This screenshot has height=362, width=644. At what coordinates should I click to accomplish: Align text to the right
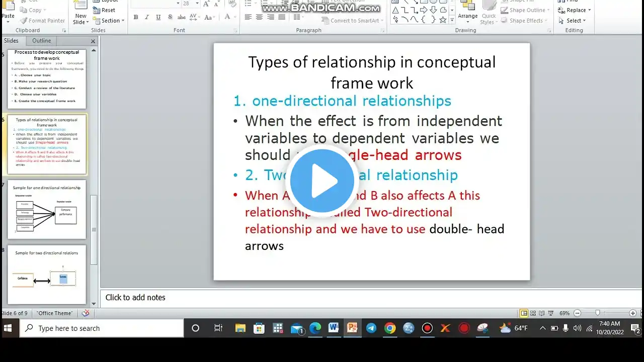[271, 17]
